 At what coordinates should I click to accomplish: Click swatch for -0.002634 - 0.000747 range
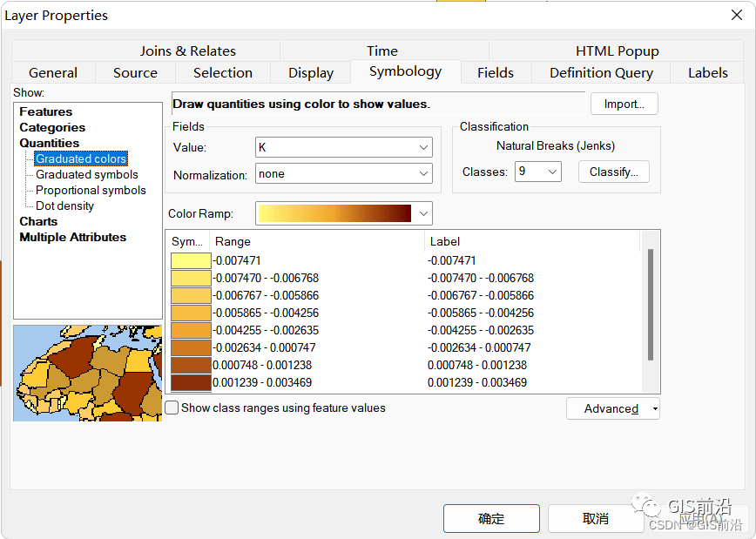(191, 347)
